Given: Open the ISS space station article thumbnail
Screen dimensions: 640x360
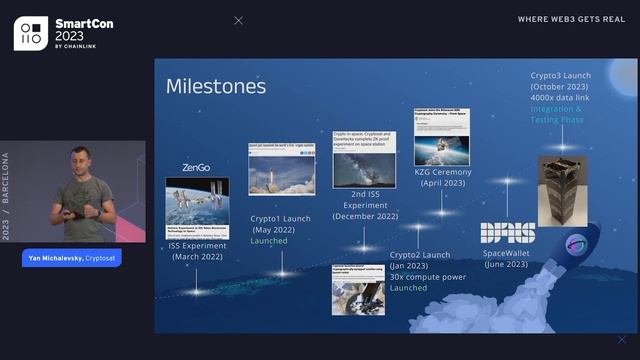Looking at the screenshot, I should point(197,208).
